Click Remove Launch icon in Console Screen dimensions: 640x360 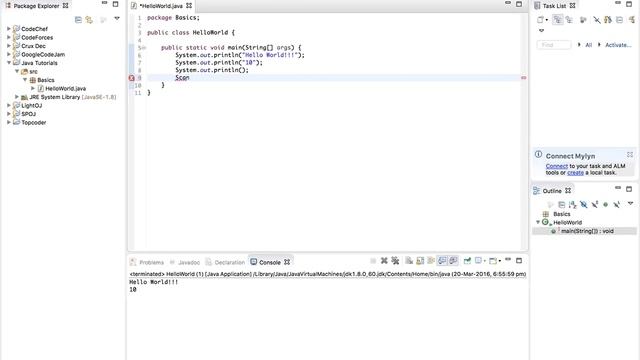pyautogui.click(x=384, y=261)
